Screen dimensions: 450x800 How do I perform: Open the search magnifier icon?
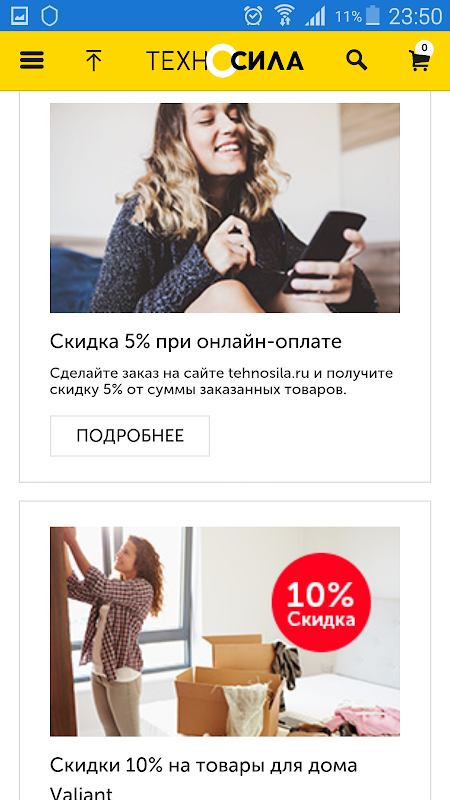(357, 60)
